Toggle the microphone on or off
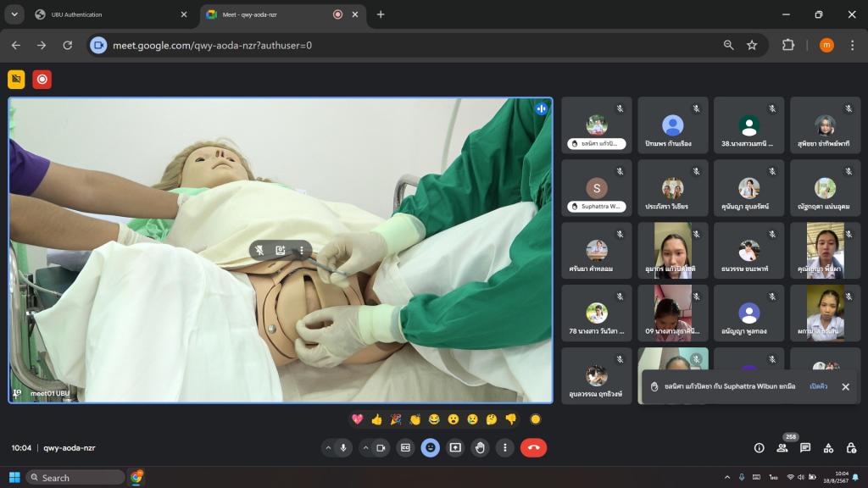The image size is (868, 488). [x=344, y=448]
